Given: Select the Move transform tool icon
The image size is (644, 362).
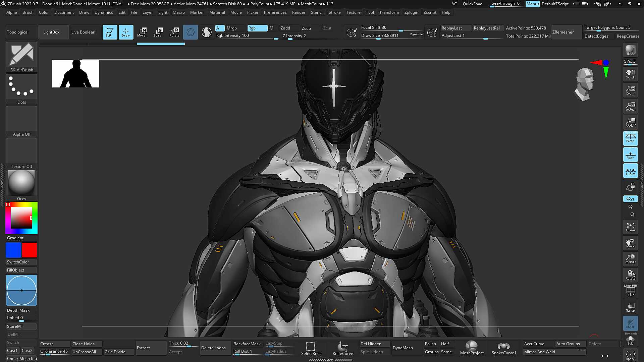Looking at the screenshot, I should 142,32.
